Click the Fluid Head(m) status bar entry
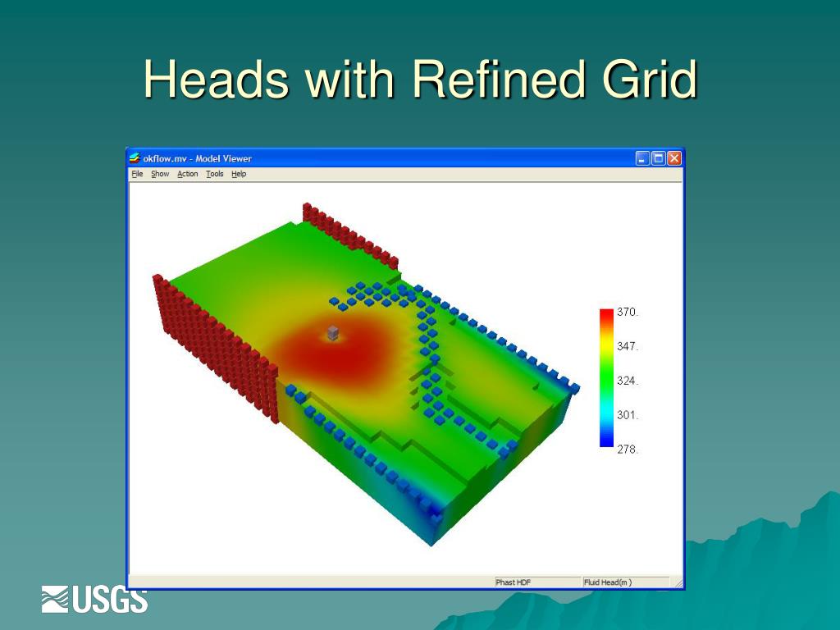 (626, 582)
